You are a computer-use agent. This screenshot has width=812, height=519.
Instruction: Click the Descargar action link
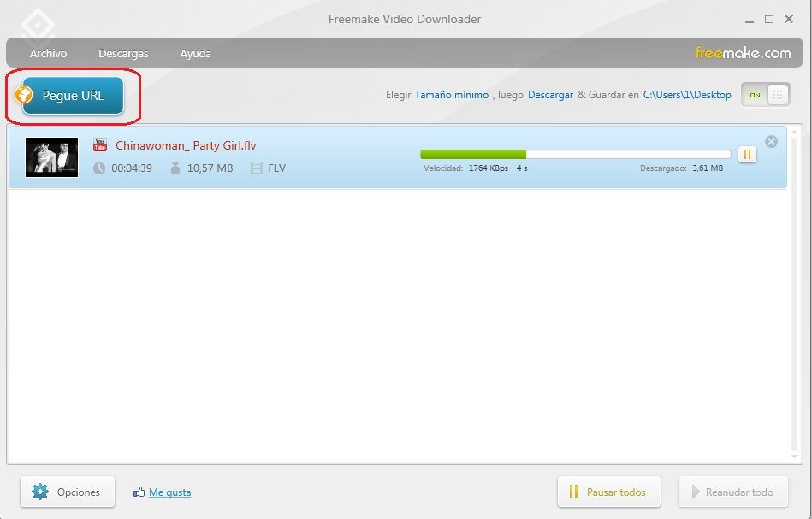(550, 95)
